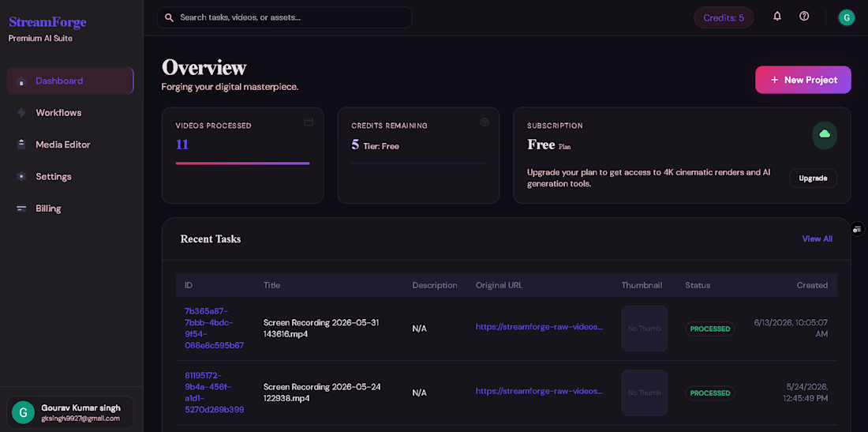Click the Created column header
This screenshot has height=432, width=868.
coord(812,285)
